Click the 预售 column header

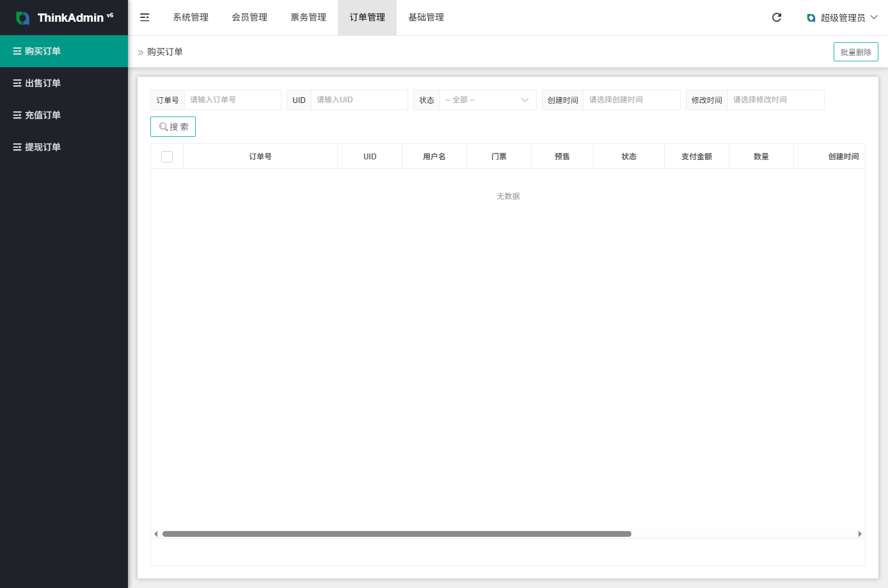coord(562,157)
